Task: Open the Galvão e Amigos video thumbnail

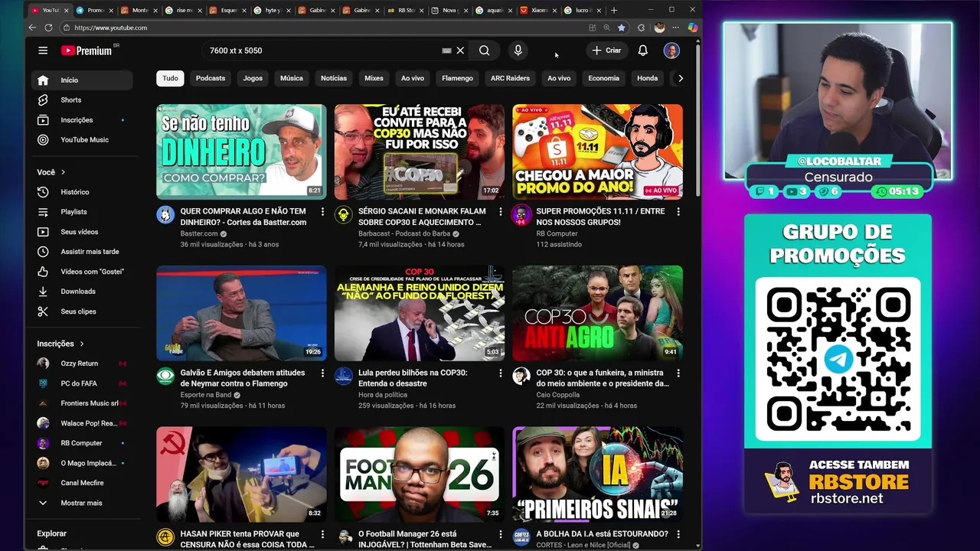Action: [x=241, y=313]
